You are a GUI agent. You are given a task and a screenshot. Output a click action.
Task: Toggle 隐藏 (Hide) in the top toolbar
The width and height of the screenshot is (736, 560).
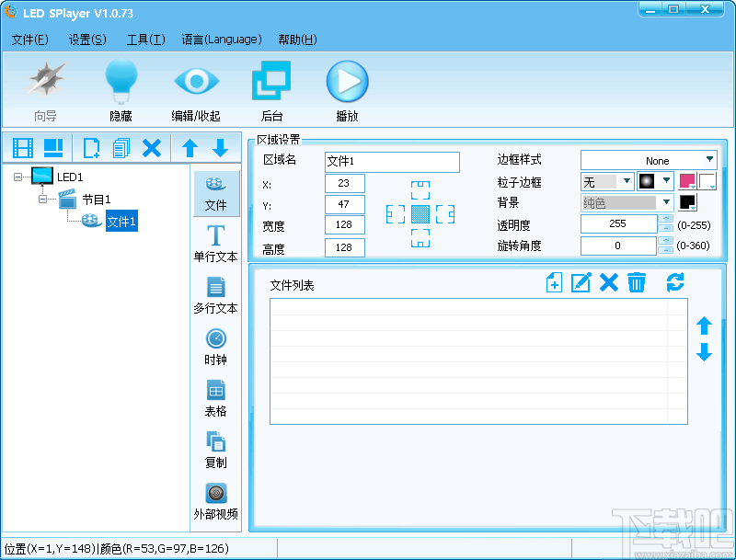click(x=121, y=87)
